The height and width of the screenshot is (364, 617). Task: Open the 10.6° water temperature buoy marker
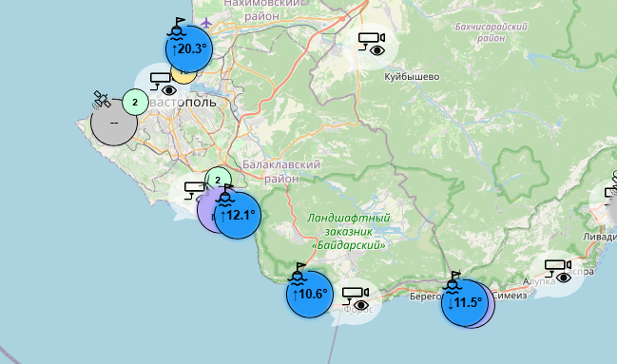pyautogui.click(x=310, y=294)
